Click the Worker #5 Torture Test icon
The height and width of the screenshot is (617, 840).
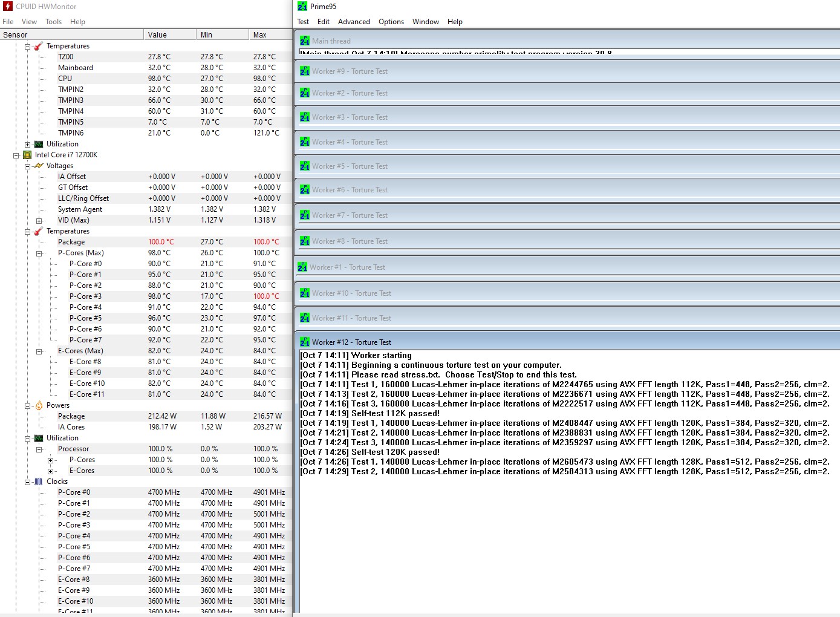pos(305,166)
